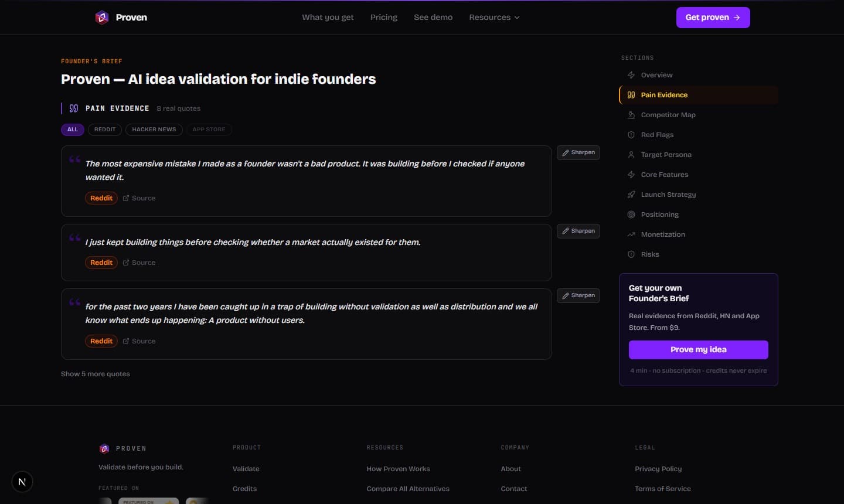
Task: Filter quotes by REDDIT
Action: coord(105,130)
